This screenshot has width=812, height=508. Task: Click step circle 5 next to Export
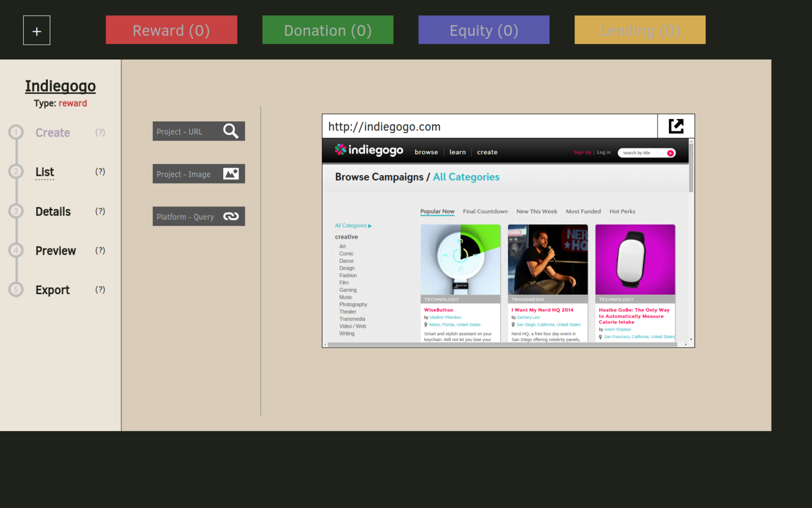pos(16,289)
